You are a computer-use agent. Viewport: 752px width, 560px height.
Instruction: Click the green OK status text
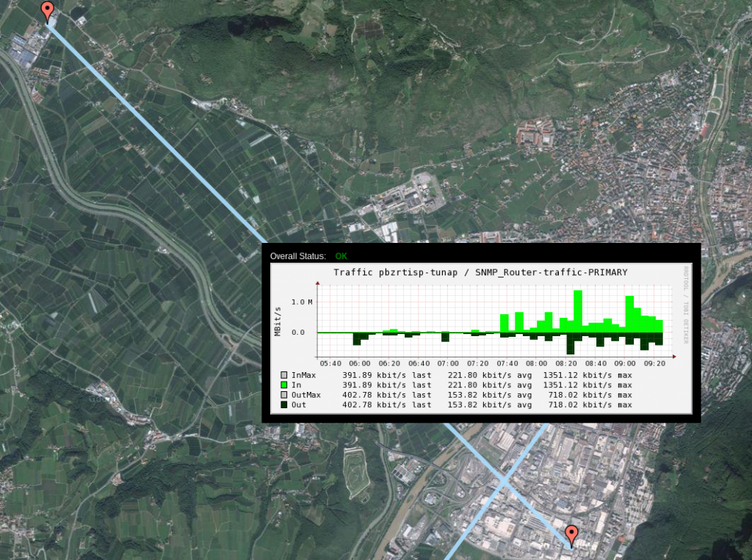(x=341, y=256)
